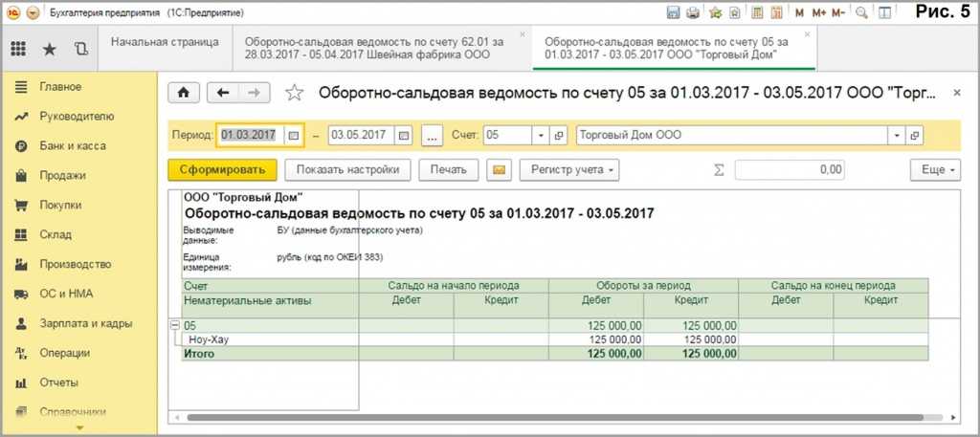The image size is (980, 437).
Task: Expand the organization dropdown arrow
Action: click(898, 135)
